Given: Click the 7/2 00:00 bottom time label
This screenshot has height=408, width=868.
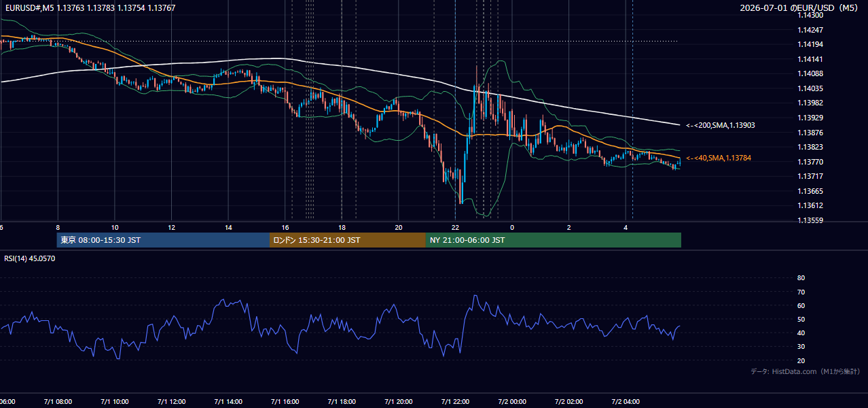Looking at the screenshot, I should (512, 402).
